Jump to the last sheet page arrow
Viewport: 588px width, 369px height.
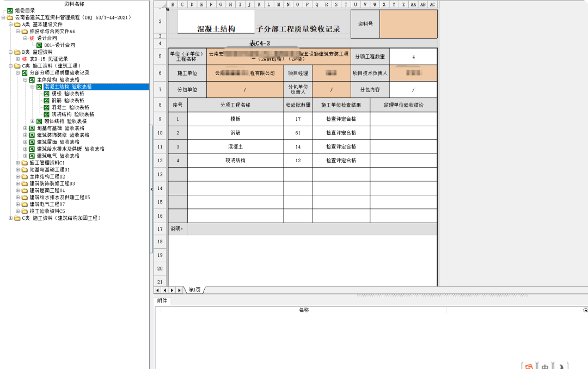180,290
